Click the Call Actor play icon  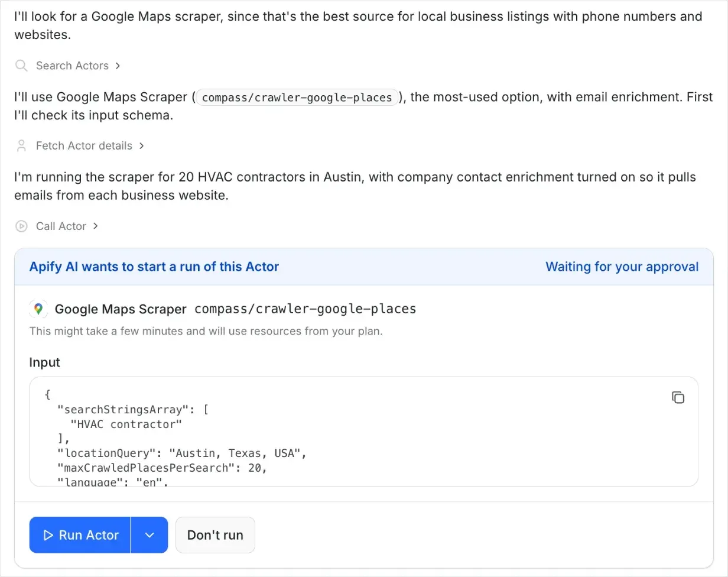coord(21,226)
